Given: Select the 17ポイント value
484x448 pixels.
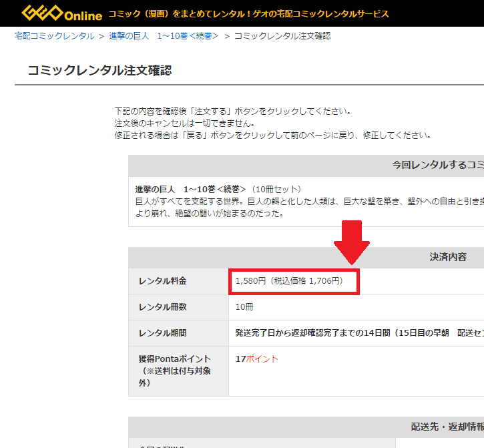Looking at the screenshot, I should tap(257, 359).
